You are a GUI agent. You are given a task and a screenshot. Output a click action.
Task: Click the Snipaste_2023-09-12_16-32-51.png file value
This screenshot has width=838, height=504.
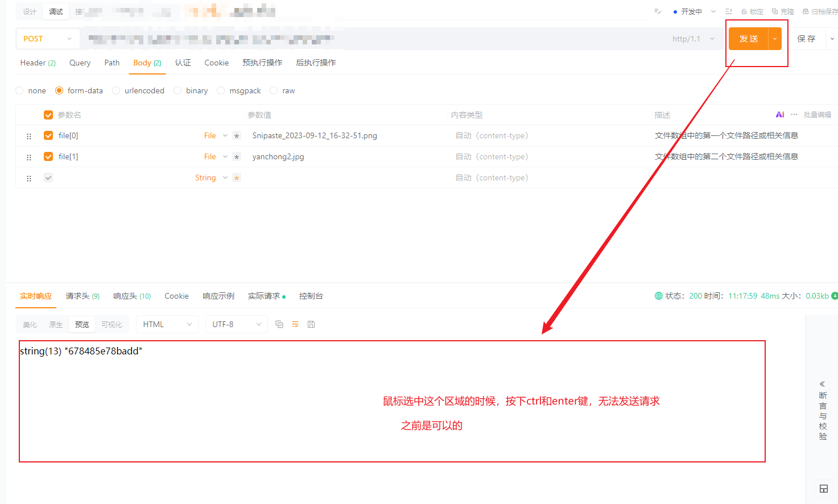[x=315, y=135]
